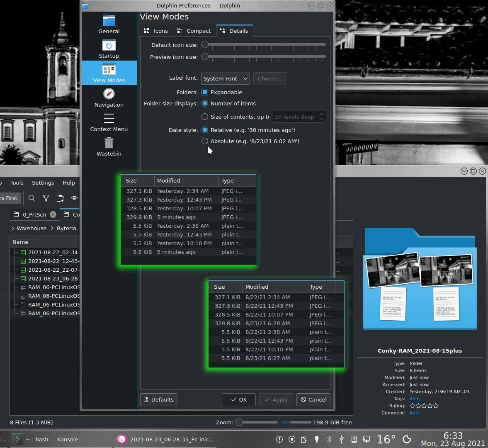Select Absolute date style option

(x=205, y=141)
